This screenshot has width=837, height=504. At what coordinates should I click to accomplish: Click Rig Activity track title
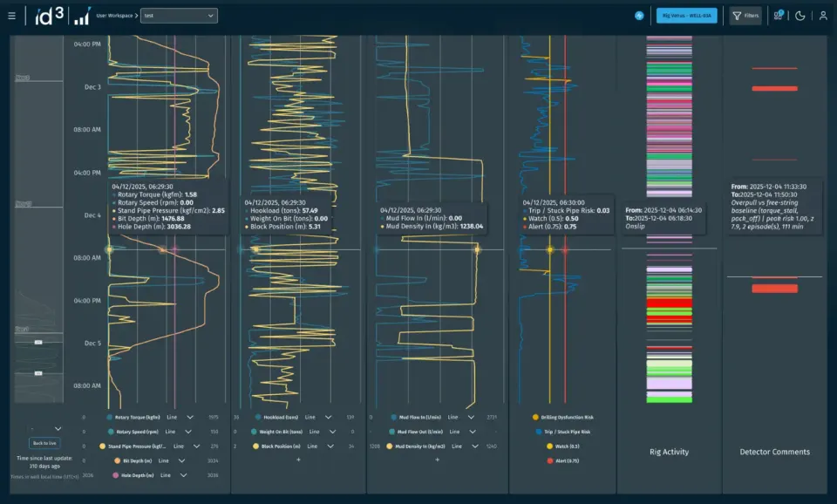click(x=669, y=452)
